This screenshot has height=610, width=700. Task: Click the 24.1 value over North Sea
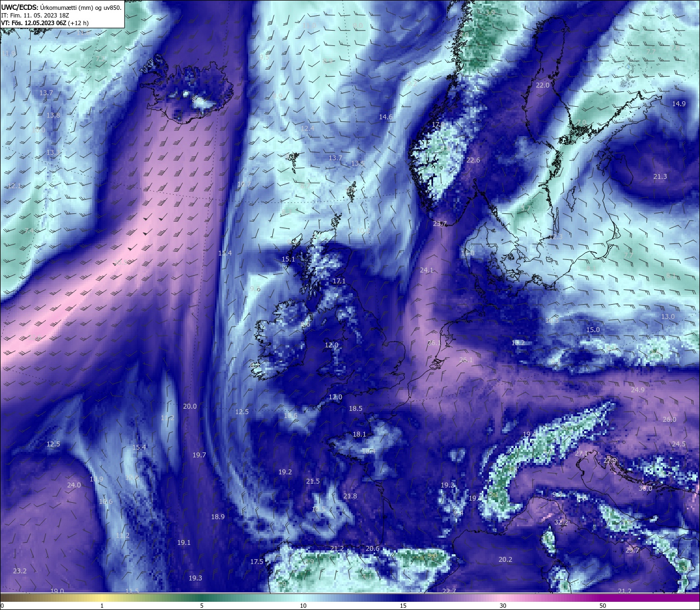point(427,270)
